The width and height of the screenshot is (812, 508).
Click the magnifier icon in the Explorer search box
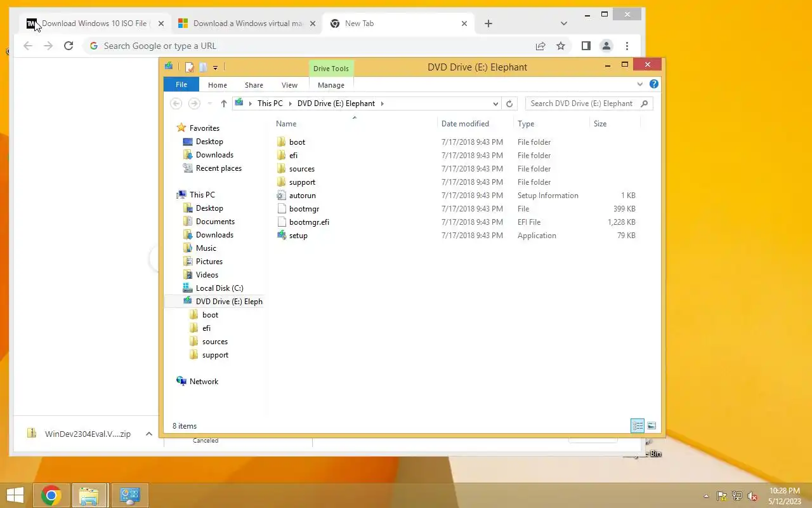(645, 104)
